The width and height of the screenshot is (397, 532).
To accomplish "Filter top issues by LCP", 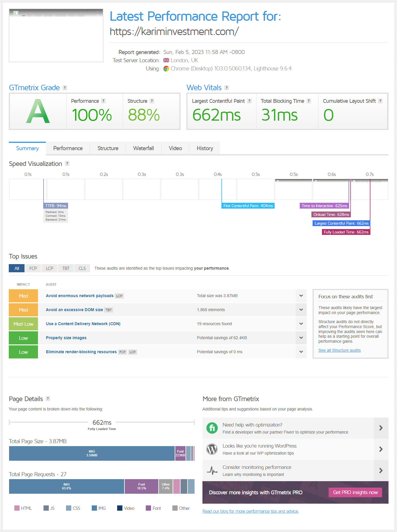I will click(49, 268).
